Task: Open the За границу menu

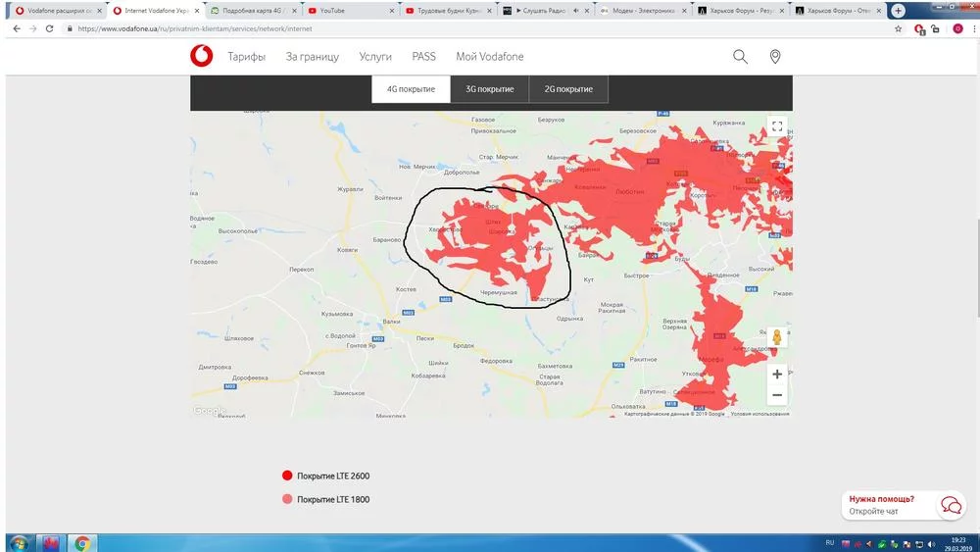Action: coord(313,57)
